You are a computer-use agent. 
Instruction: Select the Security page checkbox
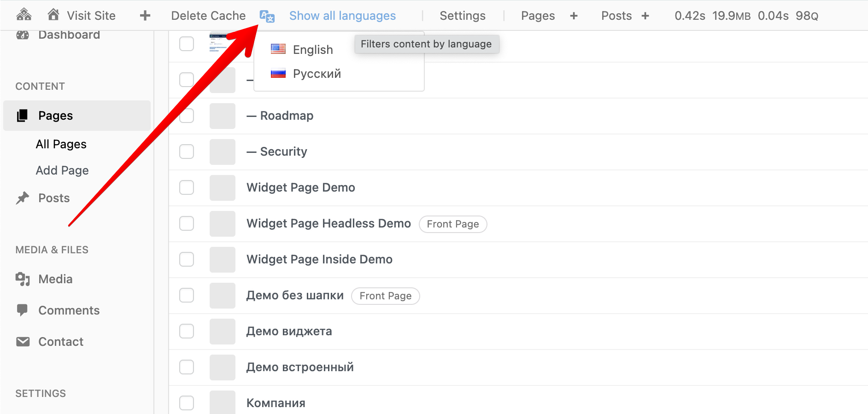point(187,152)
